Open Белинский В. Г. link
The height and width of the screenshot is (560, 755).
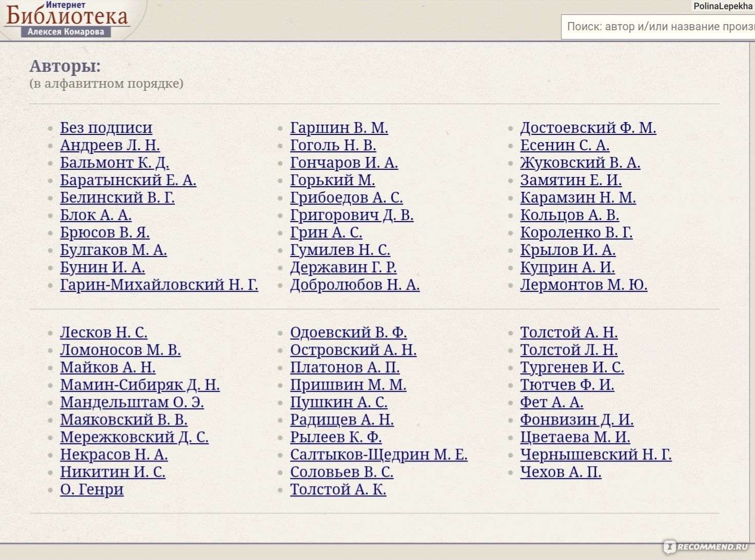(x=117, y=197)
